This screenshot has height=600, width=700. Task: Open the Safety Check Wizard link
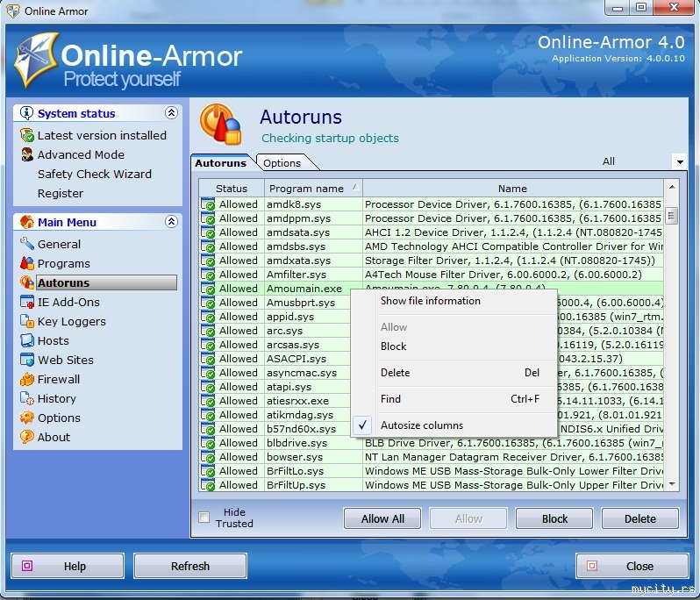pos(95,174)
